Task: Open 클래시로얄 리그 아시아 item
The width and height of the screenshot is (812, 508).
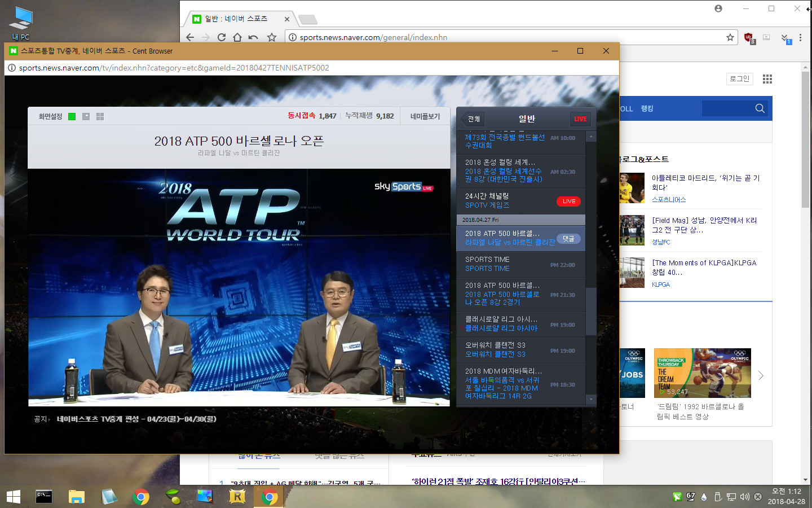Action: coord(520,324)
